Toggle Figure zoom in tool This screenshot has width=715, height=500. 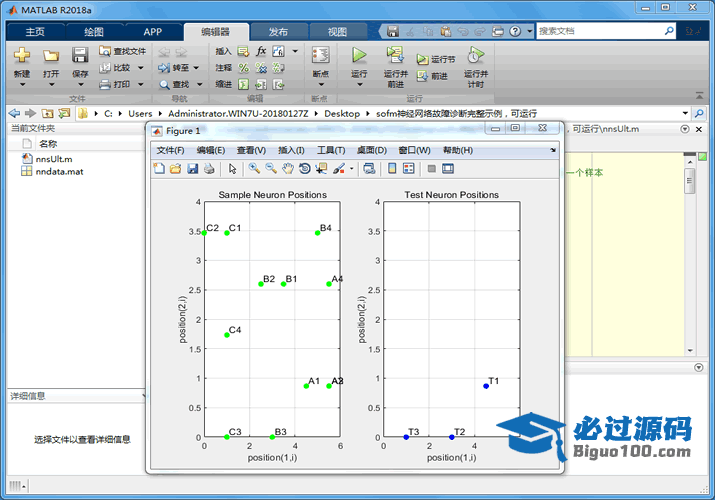tap(254, 169)
